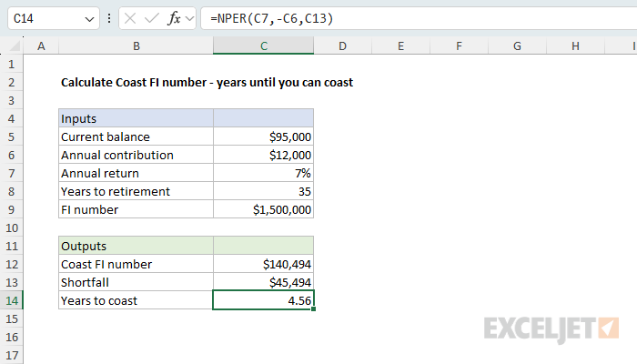The width and height of the screenshot is (637, 364).
Task: Click the cell containing 35
Action: coord(263,191)
